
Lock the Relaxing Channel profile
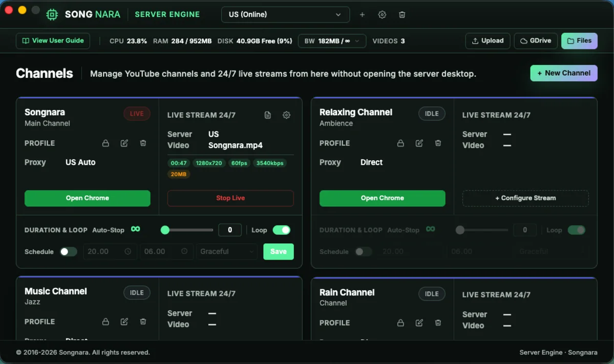400,143
